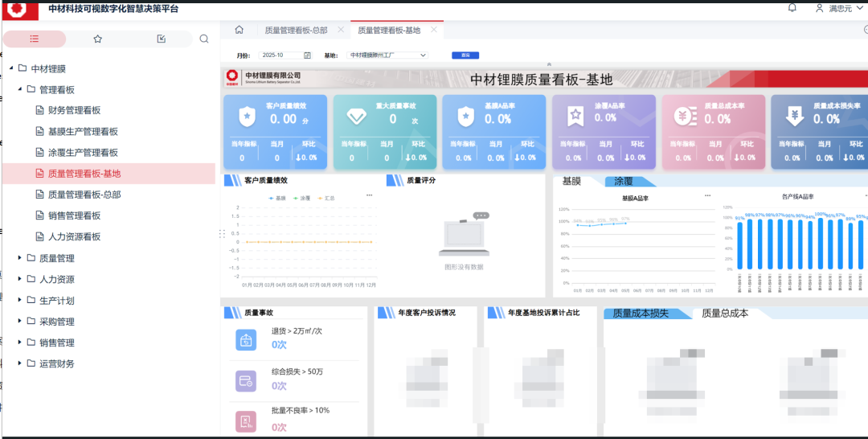Collapse the filter bar with the double-chevron
The width and height of the screenshot is (868, 439).
pos(549,65)
